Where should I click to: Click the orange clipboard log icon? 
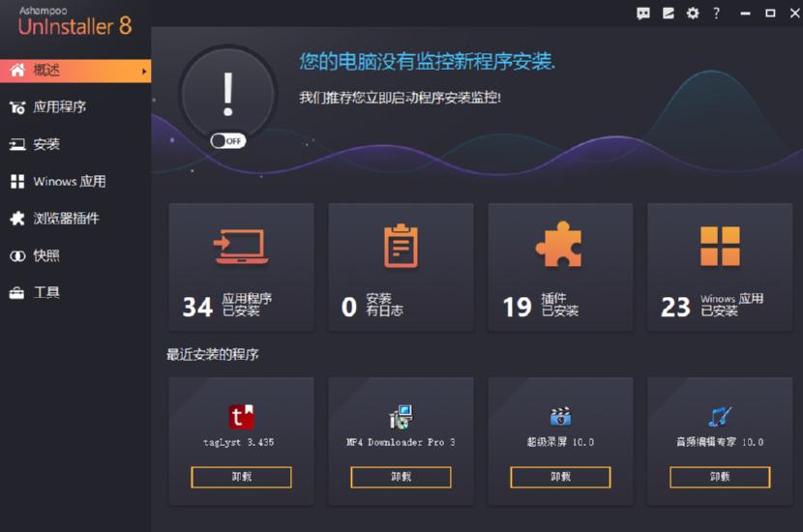click(x=401, y=246)
